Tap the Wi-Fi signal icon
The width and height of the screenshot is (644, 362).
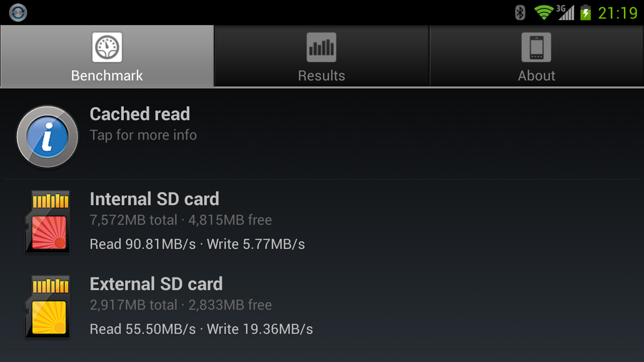coord(544,12)
